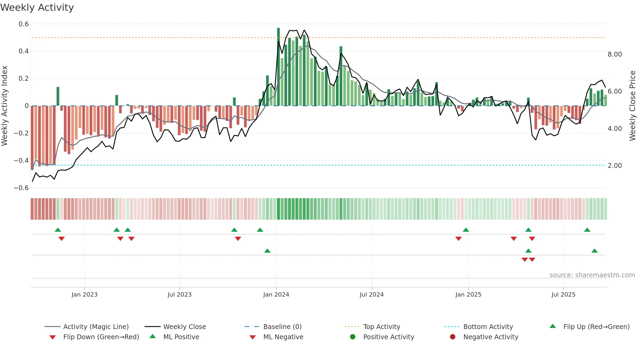
Task: Click the −0.6 activity index tick label
Action: (x=21, y=188)
